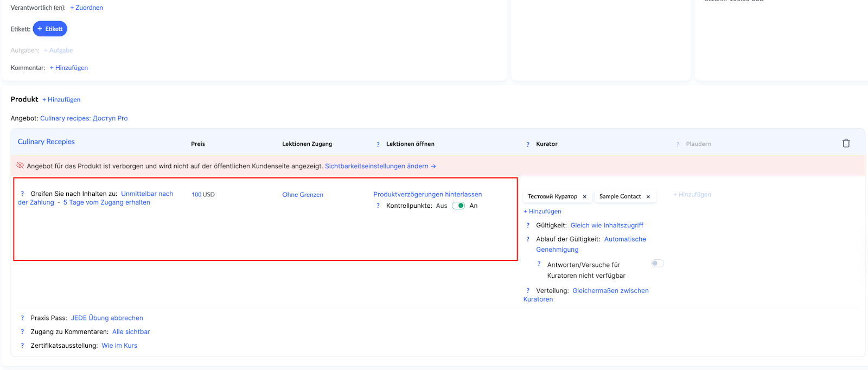Click the crossed-eye hidden offer icon
This screenshot has height=370, width=868.
tap(20, 165)
